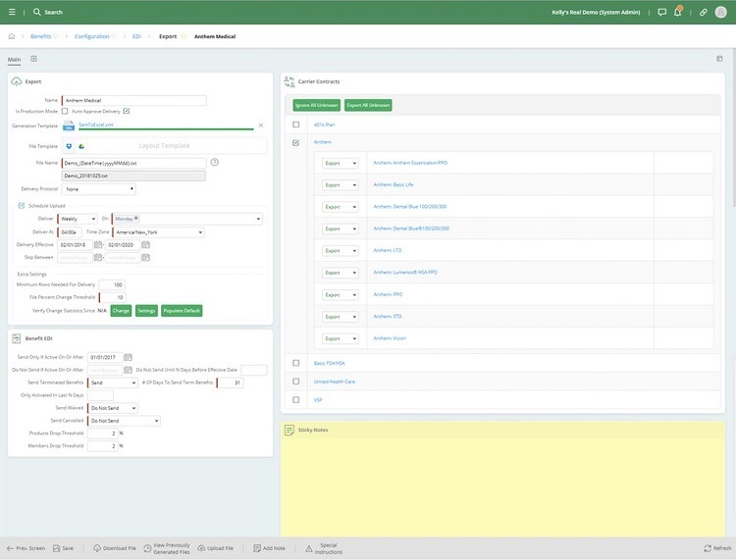Click Prev. Screen in bottom bar
Image resolution: width=736 pixels, height=560 pixels.
click(26, 548)
